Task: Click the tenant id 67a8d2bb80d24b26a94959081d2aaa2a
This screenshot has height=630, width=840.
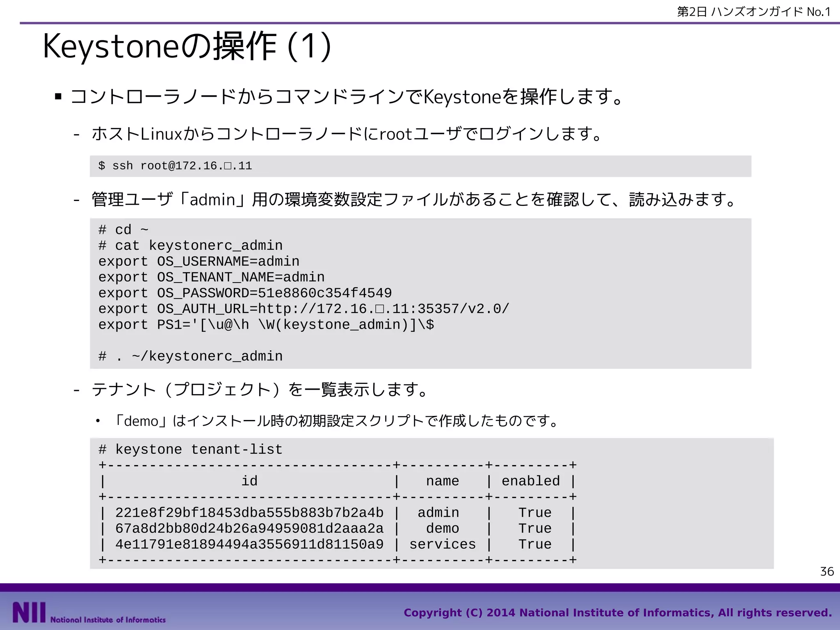Action: pyautogui.click(x=249, y=529)
